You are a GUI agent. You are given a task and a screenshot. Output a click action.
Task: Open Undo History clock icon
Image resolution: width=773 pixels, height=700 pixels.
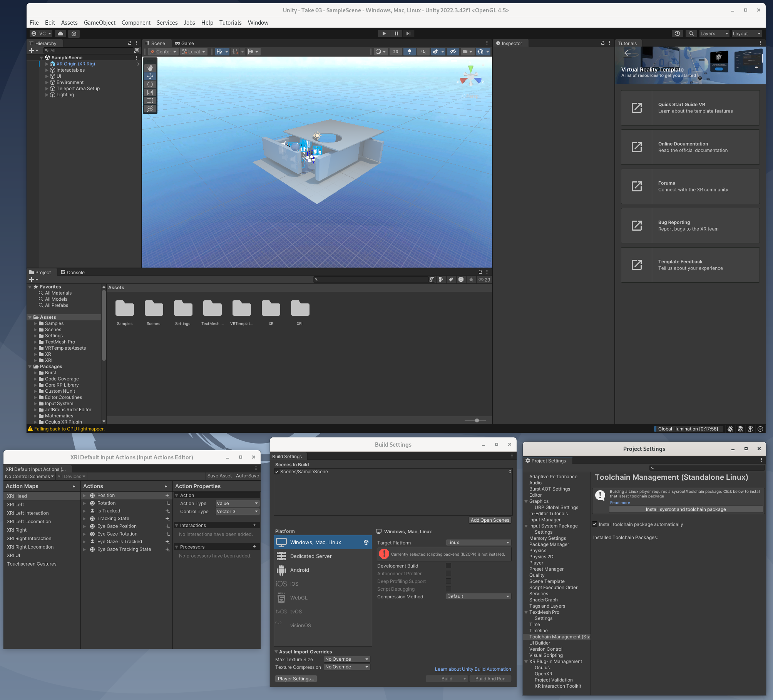[x=678, y=33]
